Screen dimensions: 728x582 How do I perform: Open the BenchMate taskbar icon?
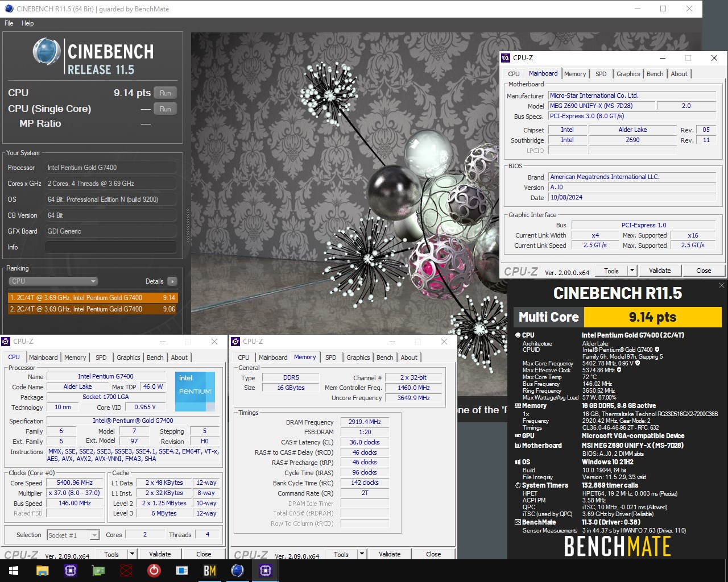210,571
